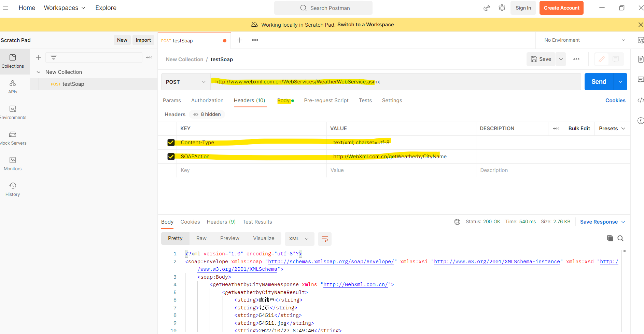This screenshot has width=644, height=334.
Task: Collapse the New Collection tree
Action: 39,72
